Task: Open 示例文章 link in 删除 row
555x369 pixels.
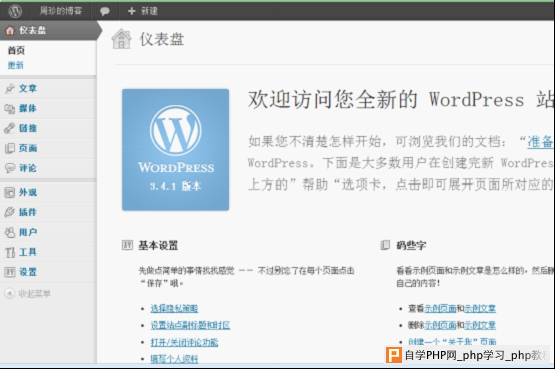Action: coord(480,325)
